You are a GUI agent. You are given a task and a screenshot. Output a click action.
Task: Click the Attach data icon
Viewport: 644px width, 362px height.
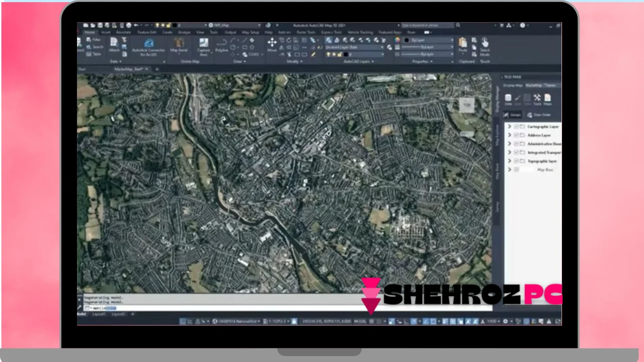click(x=114, y=45)
